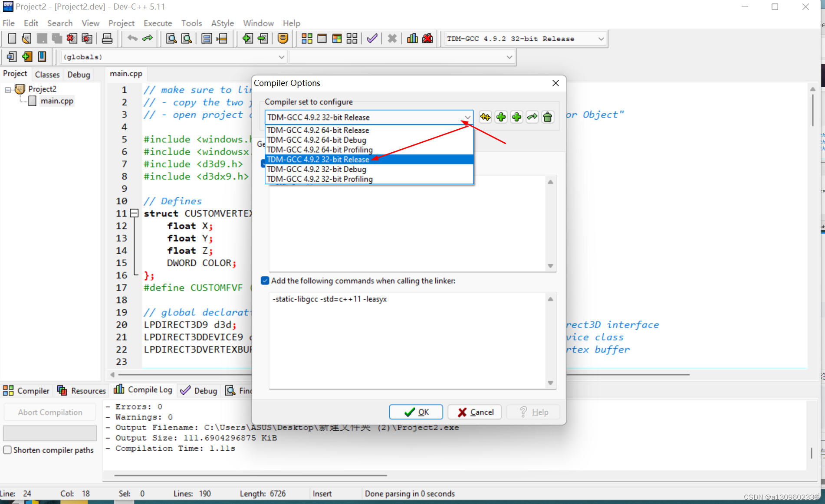Click the Remove from project minus icon

pyautogui.click(x=263, y=39)
